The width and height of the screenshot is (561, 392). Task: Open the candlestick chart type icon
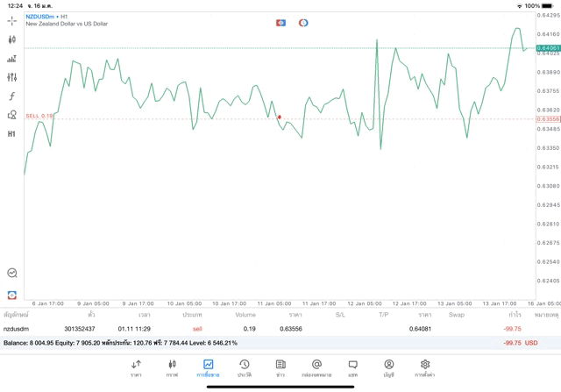[x=11, y=39]
